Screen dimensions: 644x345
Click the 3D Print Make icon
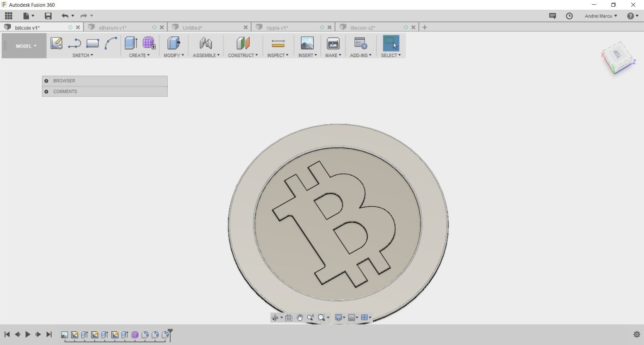pos(333,43)
